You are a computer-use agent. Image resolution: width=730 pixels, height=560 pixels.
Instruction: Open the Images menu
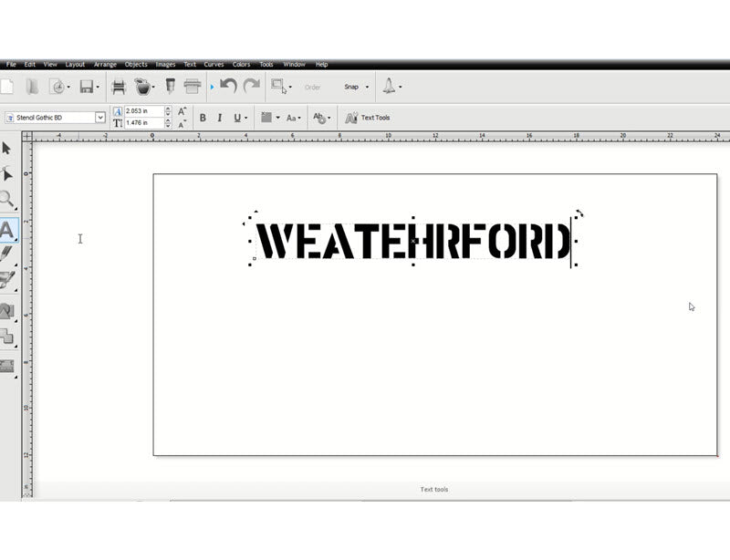coord(165,64)
